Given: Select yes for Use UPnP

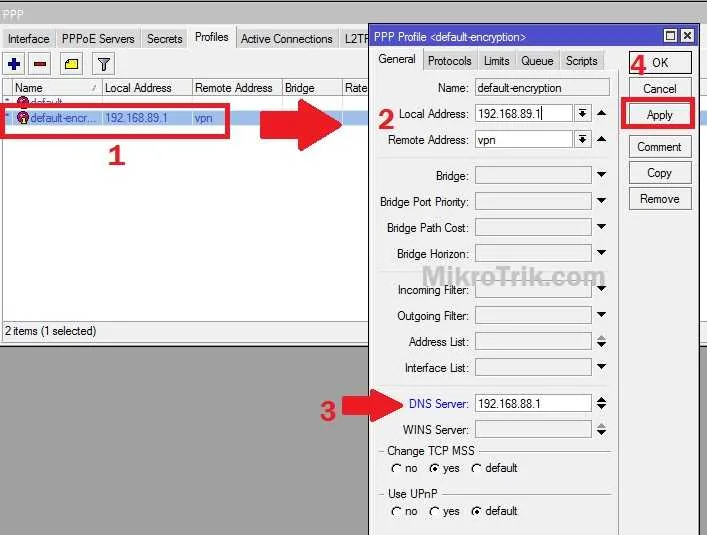Looking at the screenshot, I should pos(434,511).
